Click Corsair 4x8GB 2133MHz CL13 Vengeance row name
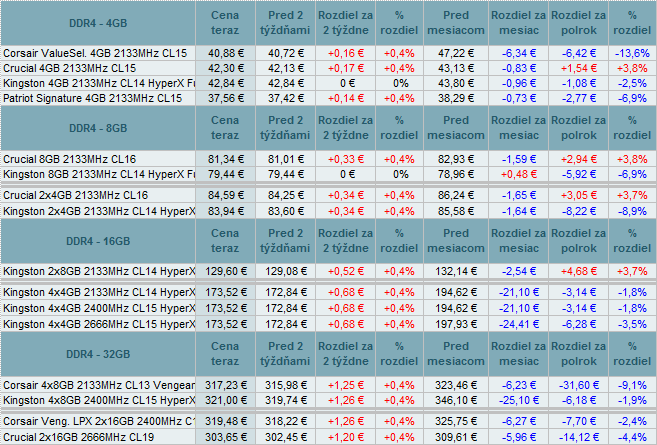Image resolution: width=657 pixels, height=445 pixels. (x=99, y=385)
